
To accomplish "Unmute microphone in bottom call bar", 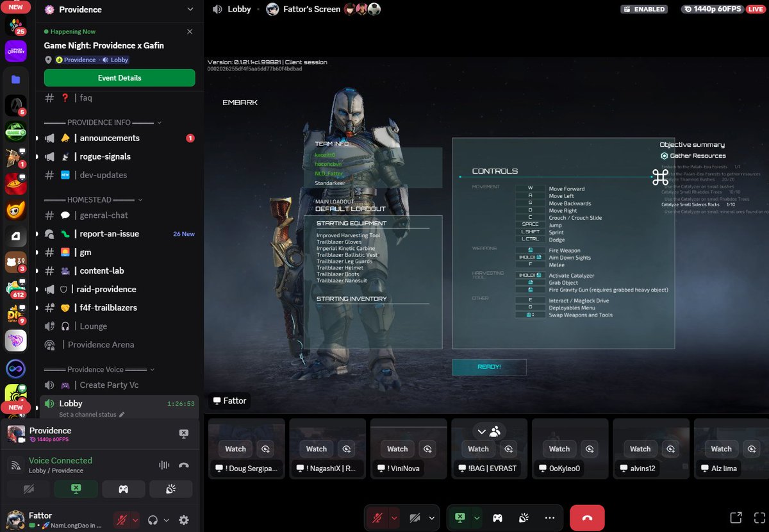I will click(378, 518).
